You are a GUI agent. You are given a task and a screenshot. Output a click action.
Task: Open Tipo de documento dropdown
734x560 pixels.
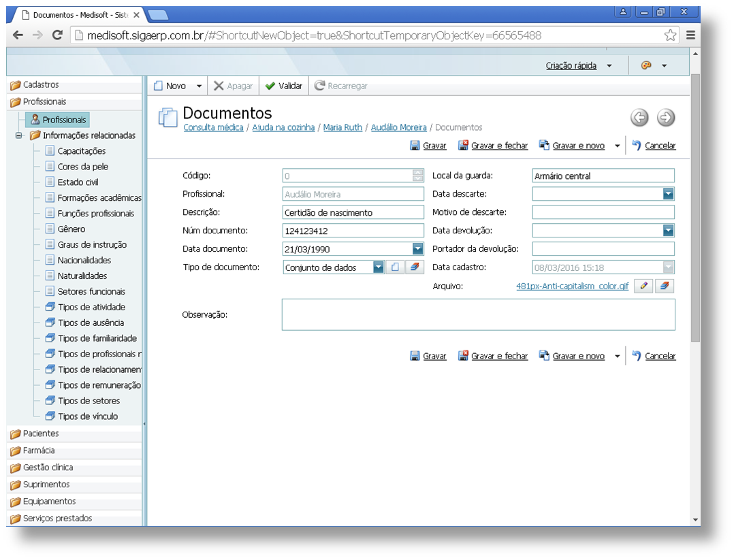click(x=379, y=267)
